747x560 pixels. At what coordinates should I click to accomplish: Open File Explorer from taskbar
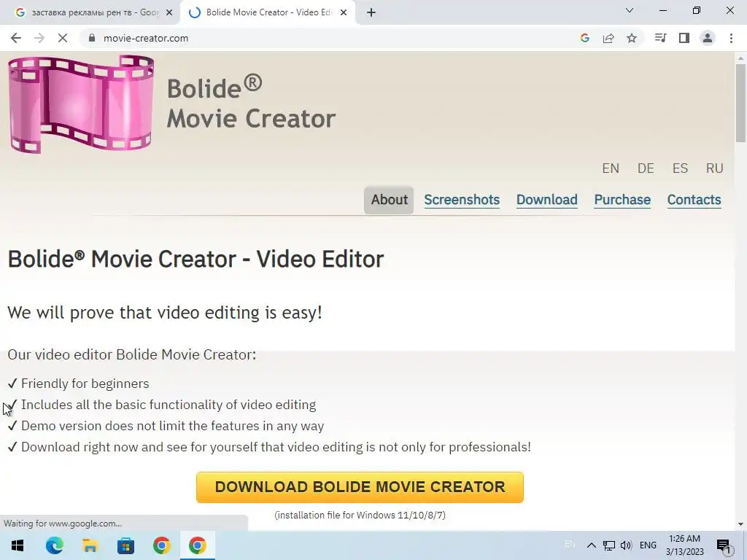(90, 545)
